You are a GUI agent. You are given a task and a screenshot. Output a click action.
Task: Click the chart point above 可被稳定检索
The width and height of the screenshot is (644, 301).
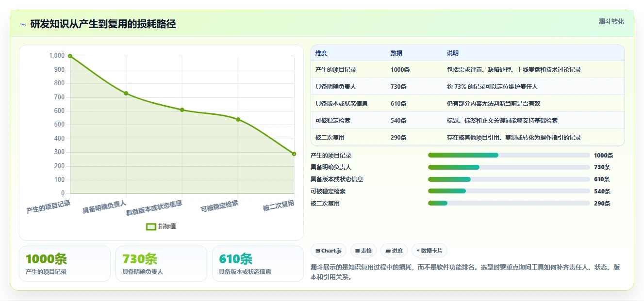(x=238, y=119)
